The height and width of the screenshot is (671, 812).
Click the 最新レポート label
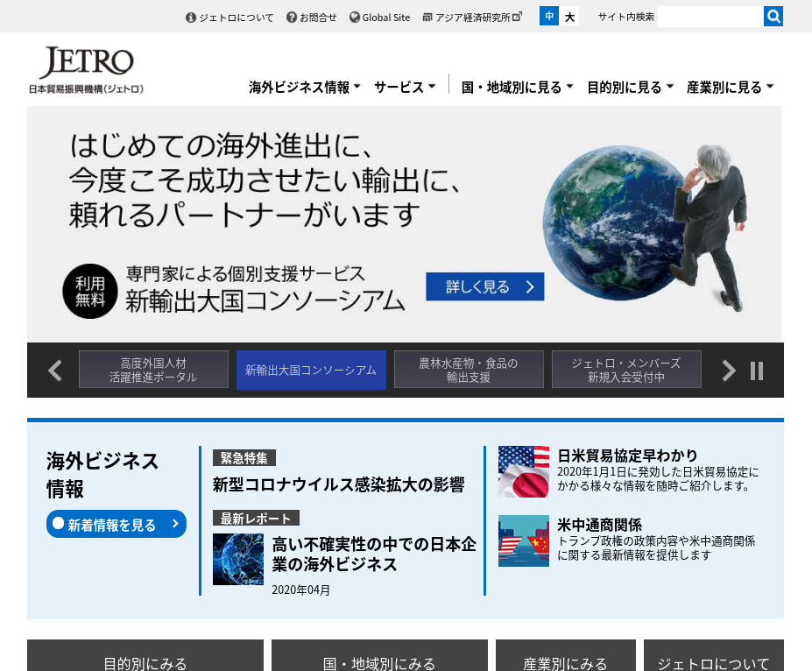click(256, 519)
